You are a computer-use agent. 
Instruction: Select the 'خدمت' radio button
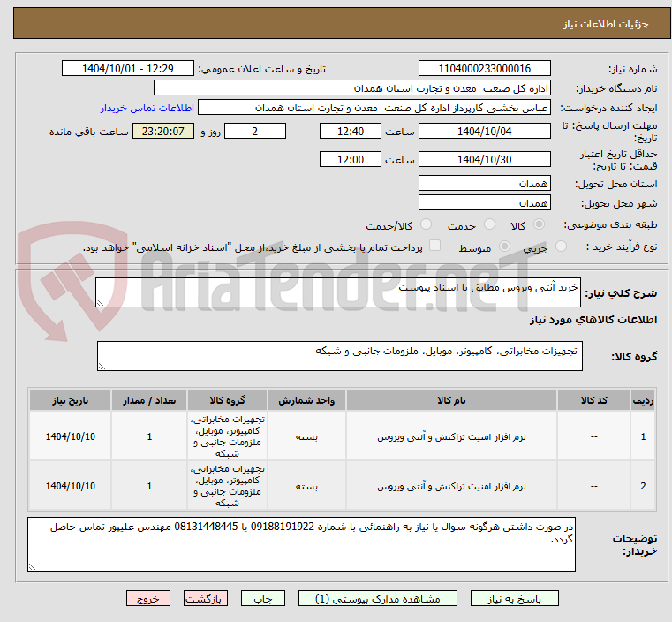(x=489, y=224)
